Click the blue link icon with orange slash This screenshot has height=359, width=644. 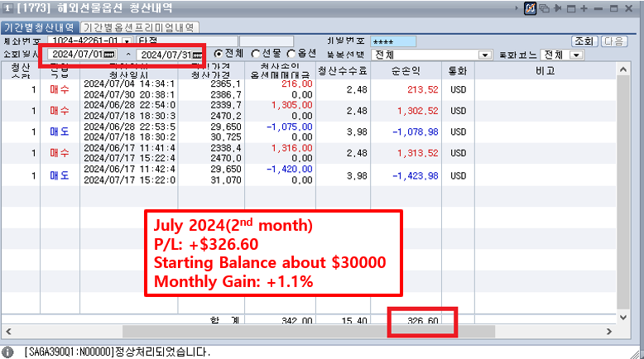click(x=531, y=8)
